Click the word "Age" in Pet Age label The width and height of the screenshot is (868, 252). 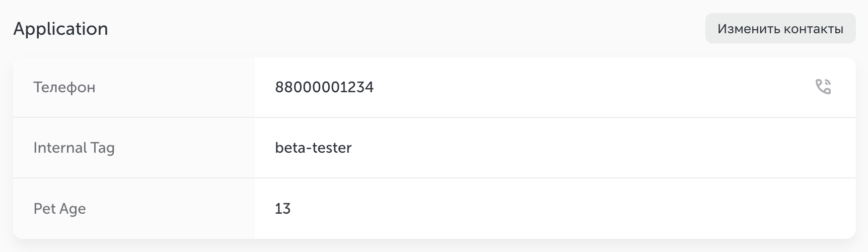[73, 209]
